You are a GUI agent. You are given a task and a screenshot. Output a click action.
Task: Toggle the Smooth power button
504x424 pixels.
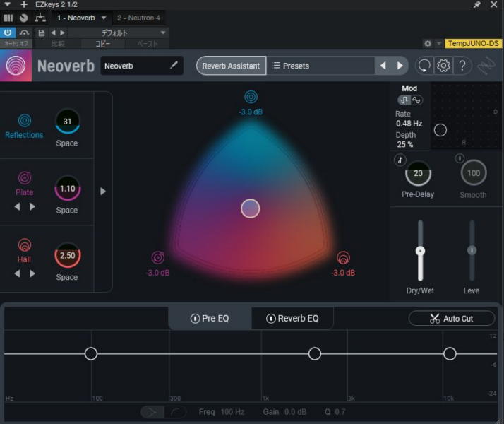click(x=460, y=158)
